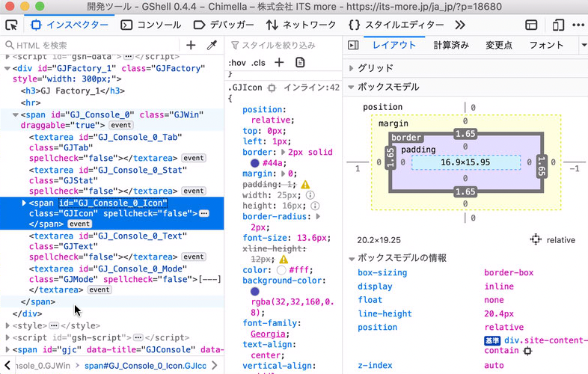Viewport: 588px width, 374px height.
Task: Open responsive design mode icon
Action: (x=558, y=25)
